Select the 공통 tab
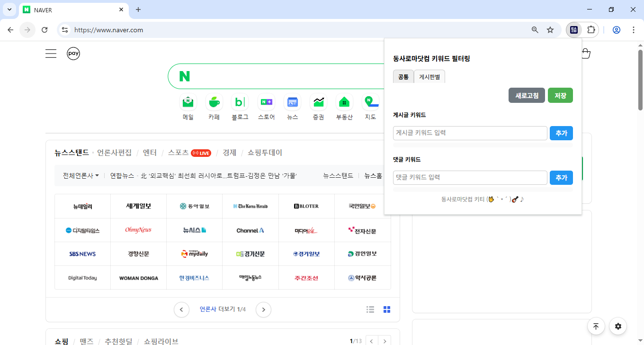Screen dimensions: 644x345 [x=403, y=77]
